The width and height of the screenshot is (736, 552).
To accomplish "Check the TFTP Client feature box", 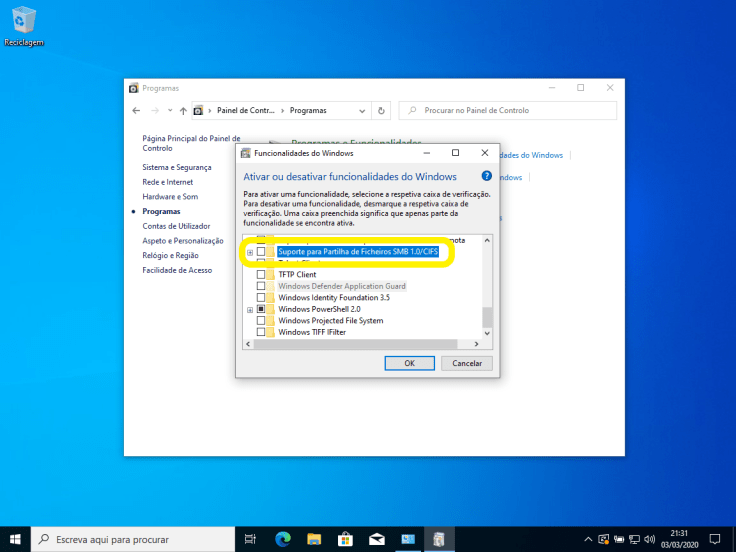I will [261, 274].
